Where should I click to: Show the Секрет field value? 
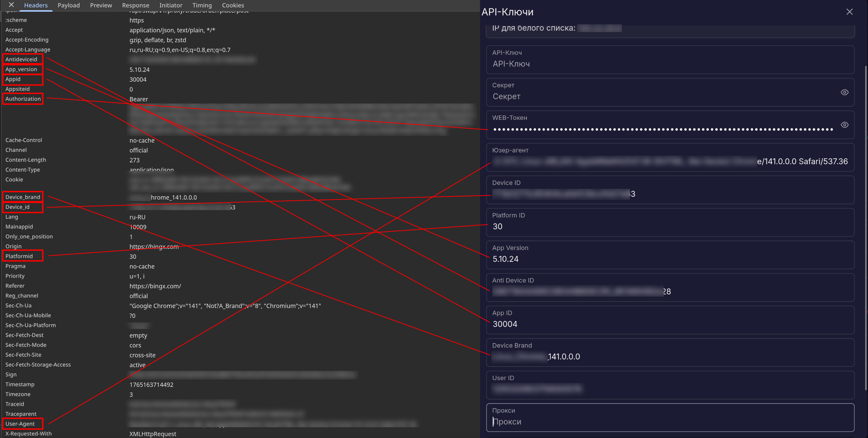pyautogui.click(x=844, y=92)
